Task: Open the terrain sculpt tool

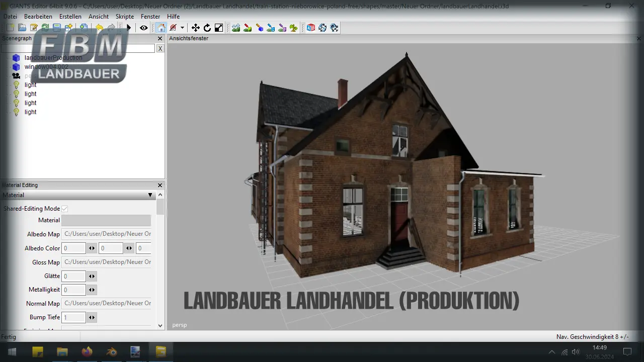Action: [x=236, y=28]
